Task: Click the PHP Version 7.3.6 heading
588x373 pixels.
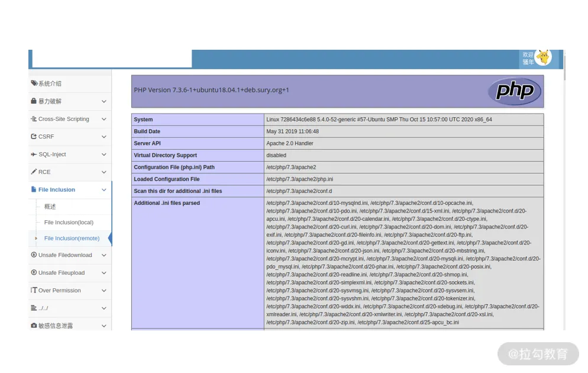Action: 212,90
